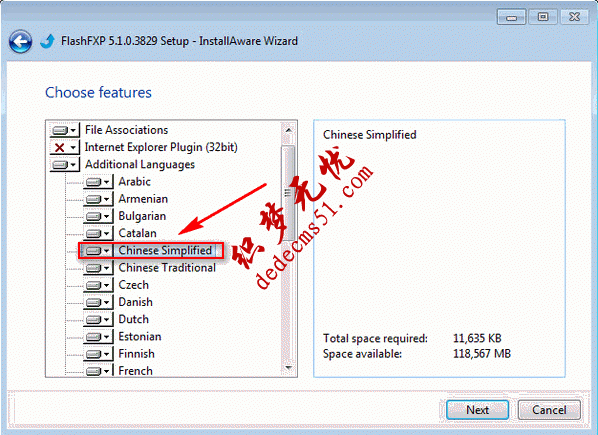598x435 pixels.
Task: Select Czech in the language list
Action: click(x=133, y=285)
